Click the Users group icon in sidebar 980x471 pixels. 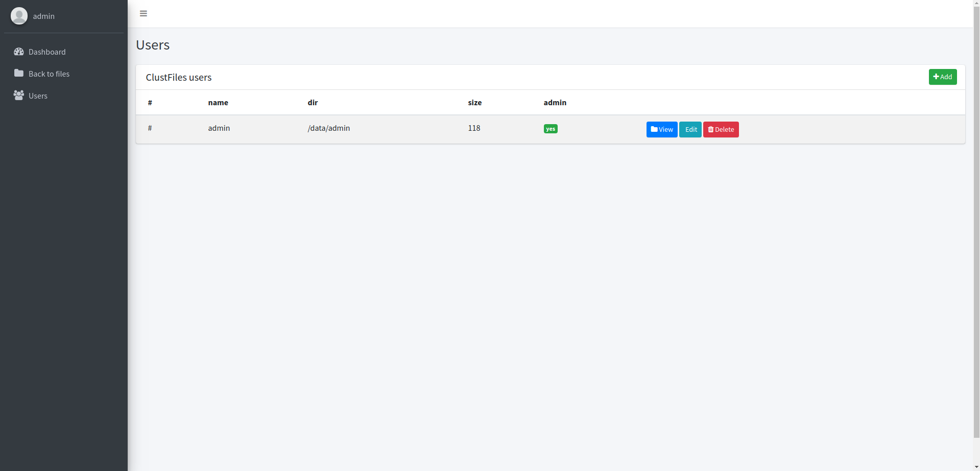point(19,95)
